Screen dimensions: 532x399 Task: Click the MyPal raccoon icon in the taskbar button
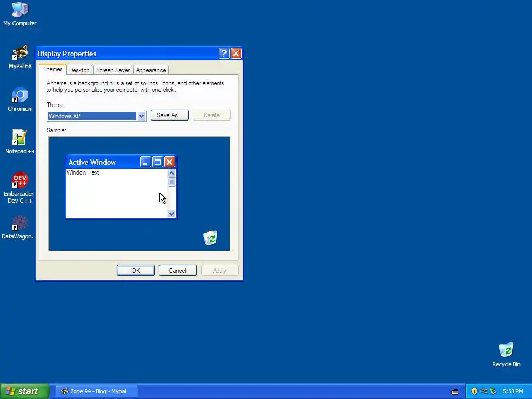click(x=64, y=391)
